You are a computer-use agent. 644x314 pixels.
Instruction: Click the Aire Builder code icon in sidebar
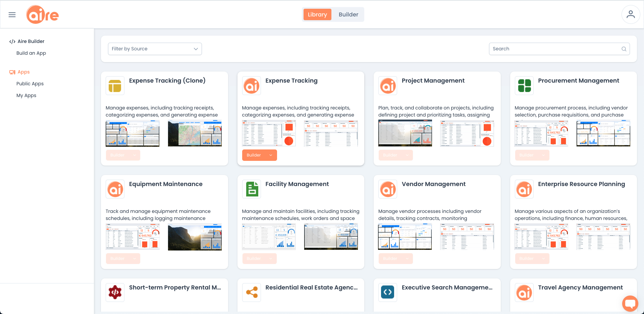coord(12,41)
